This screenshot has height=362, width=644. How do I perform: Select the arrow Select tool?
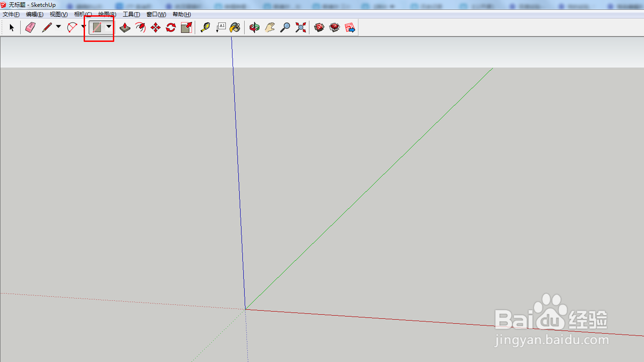(x=12, y=28)
